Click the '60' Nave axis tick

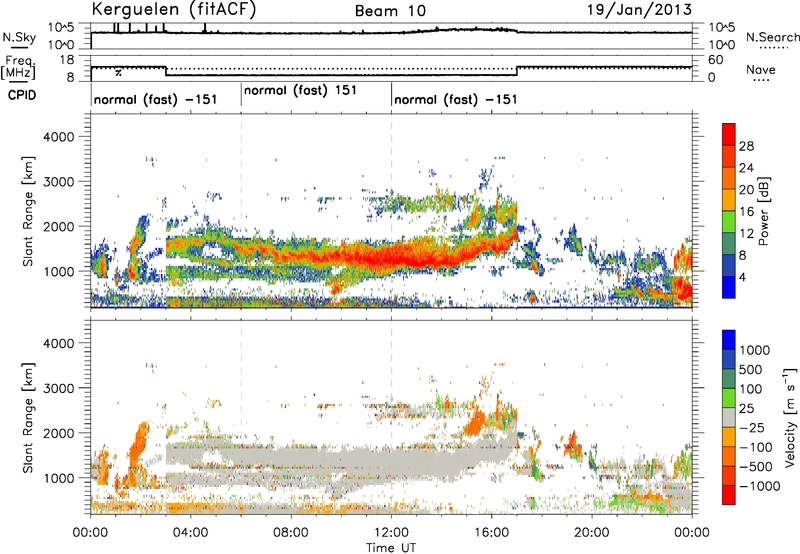(715, 60)
